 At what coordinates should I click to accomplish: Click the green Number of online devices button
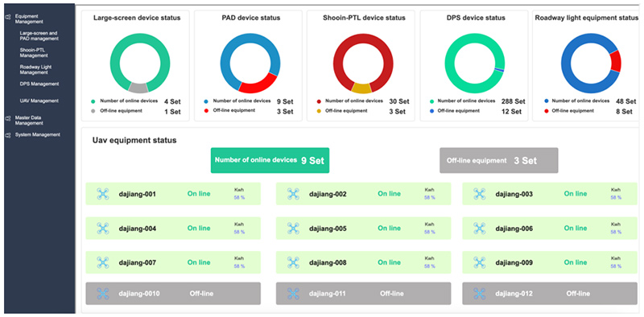[270, 161]
